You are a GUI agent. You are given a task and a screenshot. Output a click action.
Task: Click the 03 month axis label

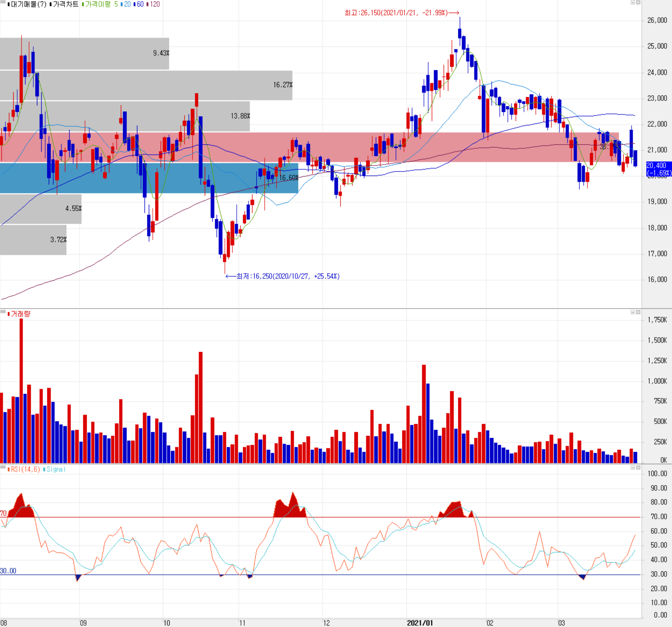tap(562, 623)
